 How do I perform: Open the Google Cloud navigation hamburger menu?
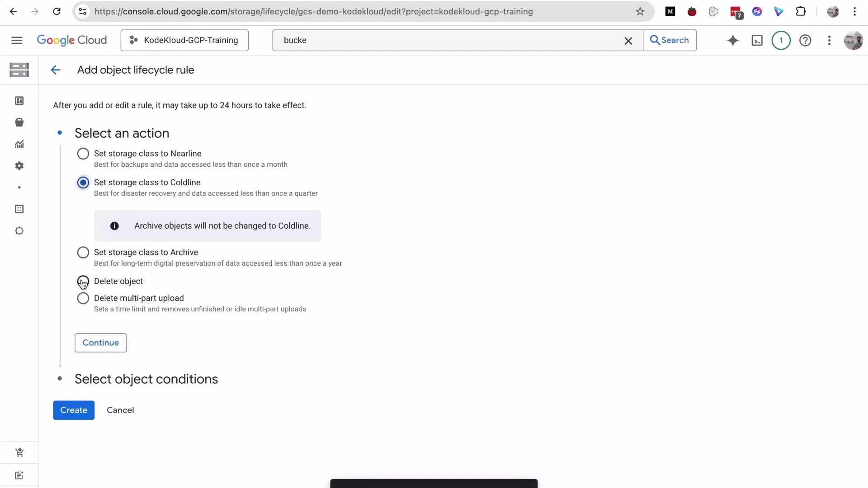coord(17,40)
